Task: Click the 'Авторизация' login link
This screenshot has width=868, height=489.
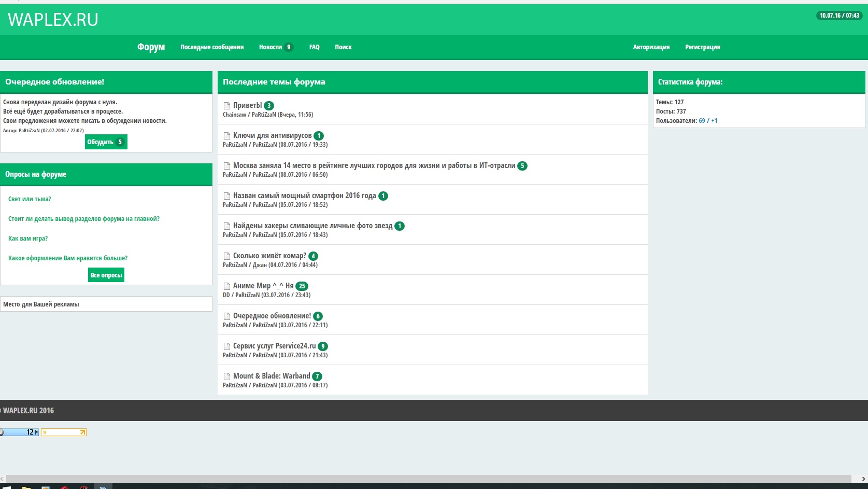Action: pyautogui.click(x=651, y=47)
